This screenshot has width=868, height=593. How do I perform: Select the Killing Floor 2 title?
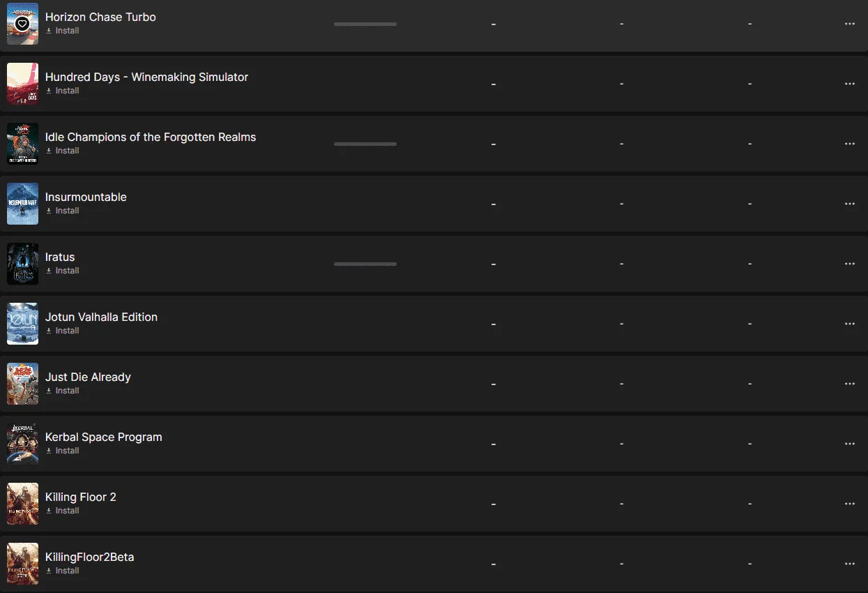click(x=81, y=497)
